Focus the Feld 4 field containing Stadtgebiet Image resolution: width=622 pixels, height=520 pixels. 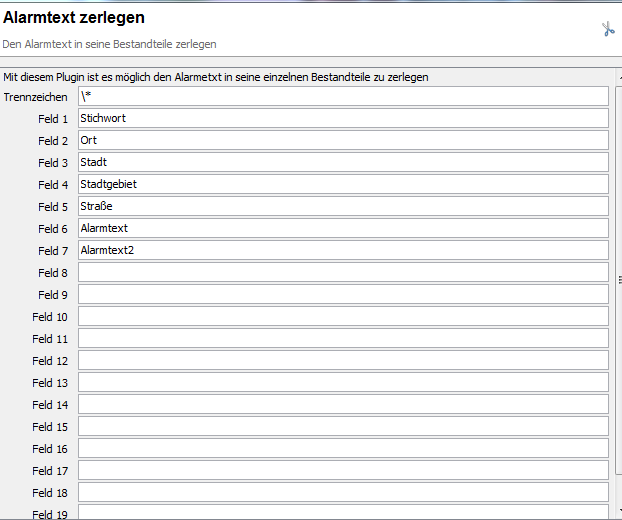pos(342,185)
